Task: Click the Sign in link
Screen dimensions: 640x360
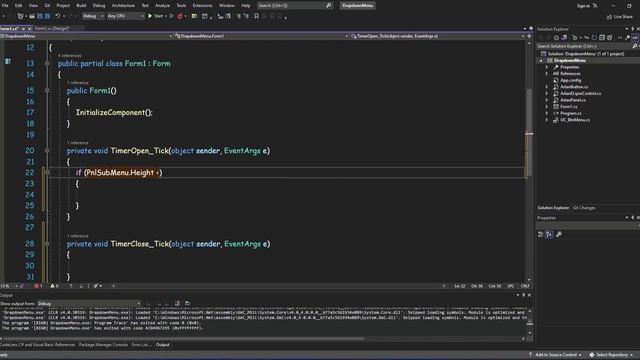Action: [583, 6]
